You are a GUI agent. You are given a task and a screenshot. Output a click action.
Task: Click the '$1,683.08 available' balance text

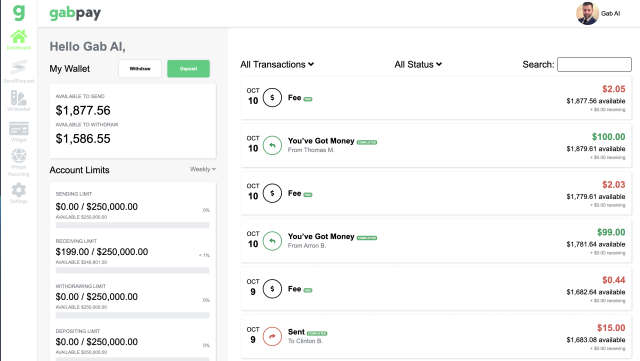click(x=596, y=340)
